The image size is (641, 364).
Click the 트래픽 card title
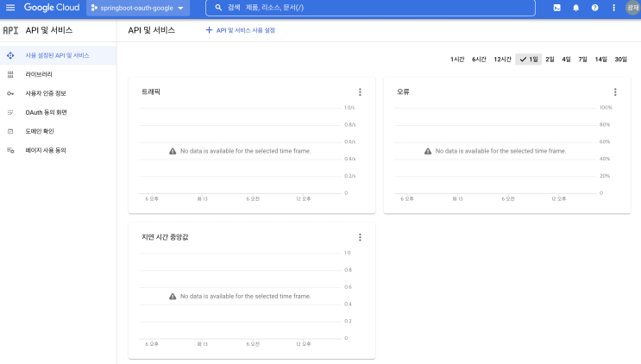pyautogui.click(x=151, y=92)
